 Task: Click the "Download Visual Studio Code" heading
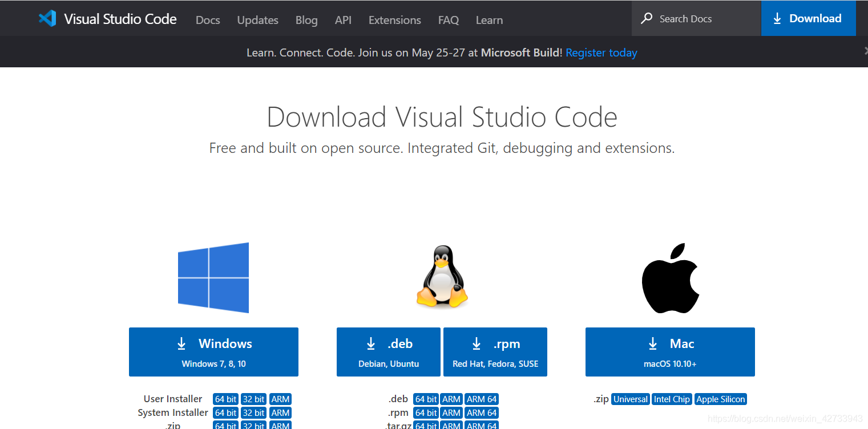point(442,117)
